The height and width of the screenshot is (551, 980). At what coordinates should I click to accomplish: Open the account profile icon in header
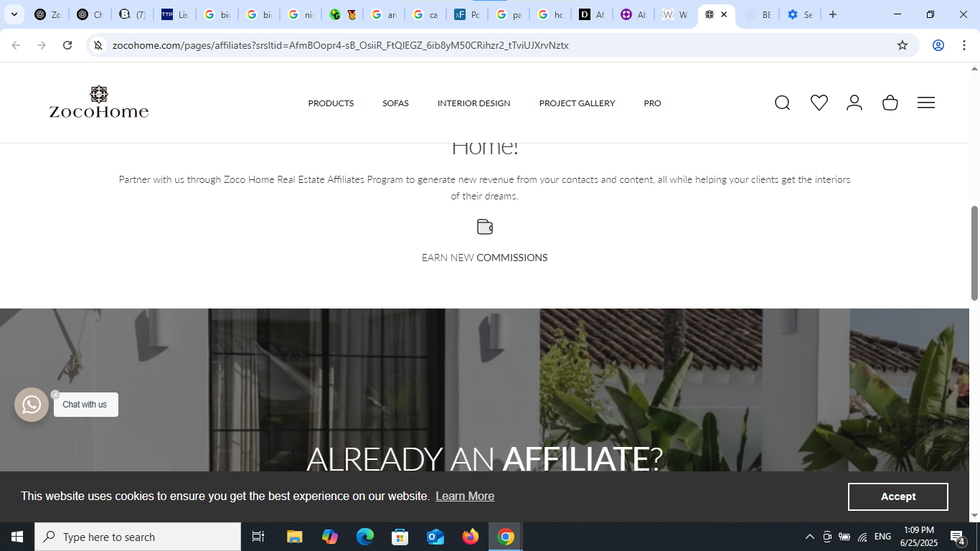pos(854,103)
